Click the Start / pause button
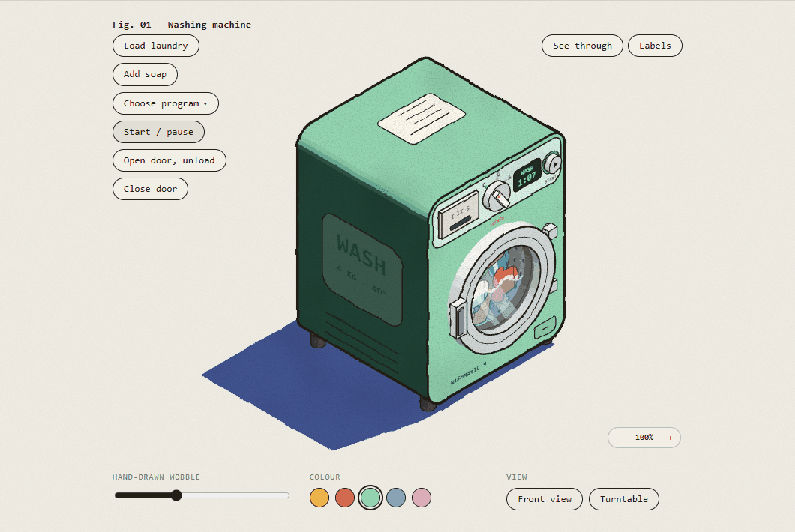This screenshot has width=795, height=532. pos(158,132)
